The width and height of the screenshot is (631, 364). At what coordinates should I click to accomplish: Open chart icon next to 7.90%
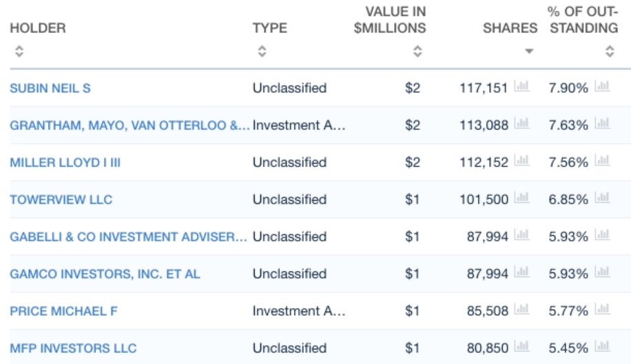click(x=603, y=87)
